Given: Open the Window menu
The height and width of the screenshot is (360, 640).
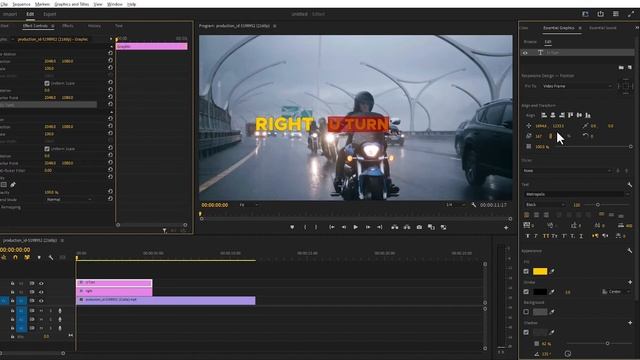Looking at the screenshot, I should click(x=115, y=4).
